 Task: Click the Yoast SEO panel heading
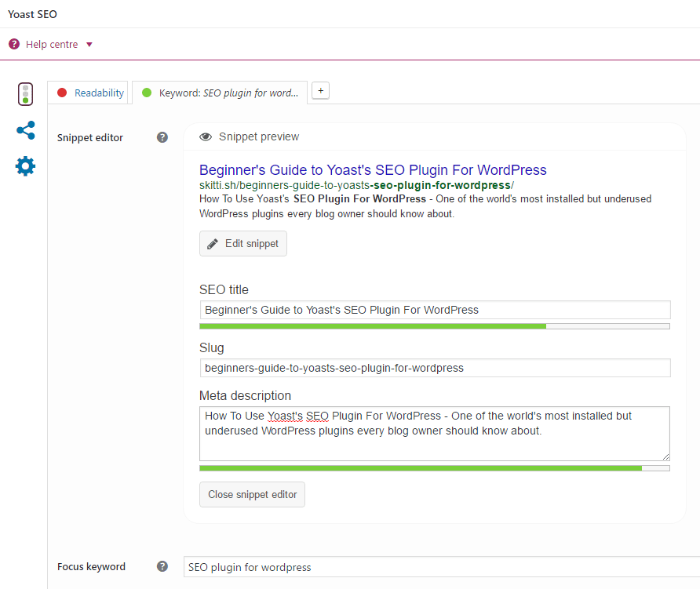coord(33,14)
